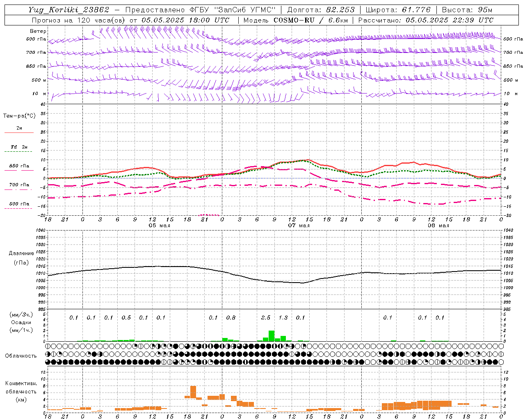Image resolution: width=525 pixels, height=420 pixels.
Task: Click the 'Высота: 95м' header text
Action: [467, 10]
